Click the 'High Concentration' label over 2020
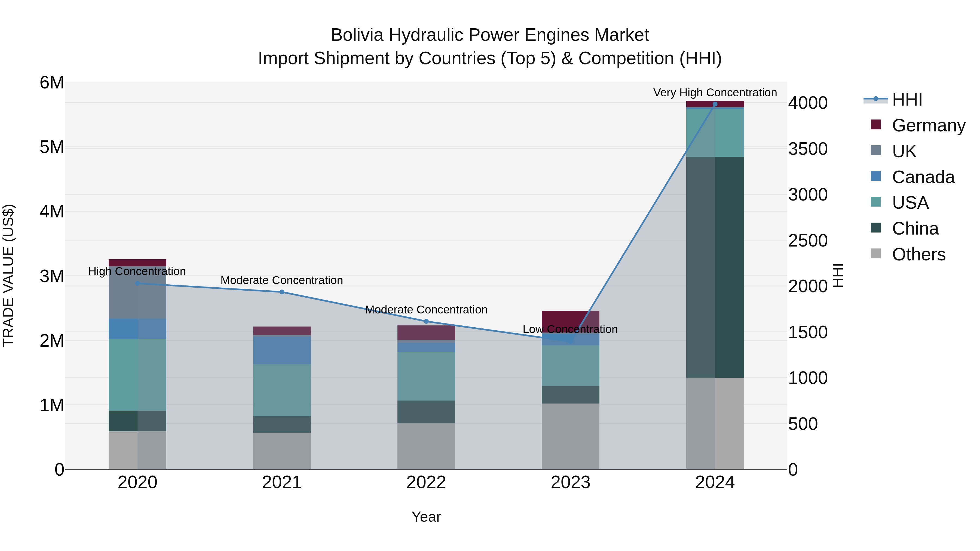Image resolution: width=980 pixels, height=551 pixels. click(x=137, y=271)
